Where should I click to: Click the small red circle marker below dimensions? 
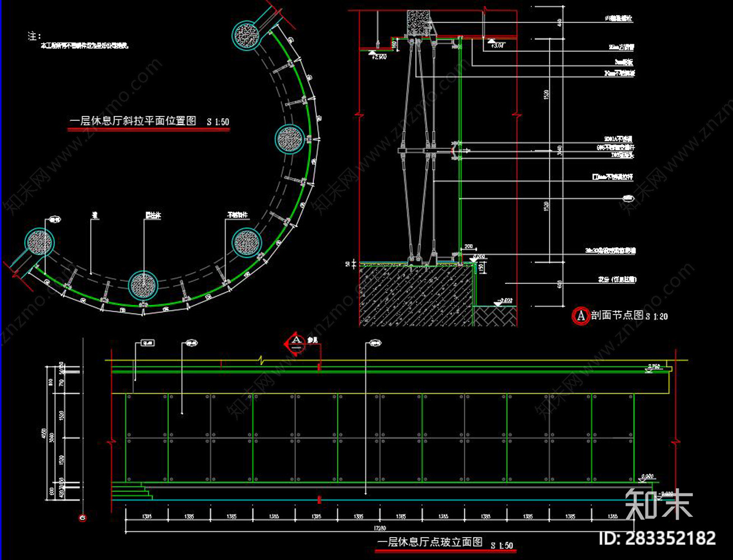click(x=82, y=518)
